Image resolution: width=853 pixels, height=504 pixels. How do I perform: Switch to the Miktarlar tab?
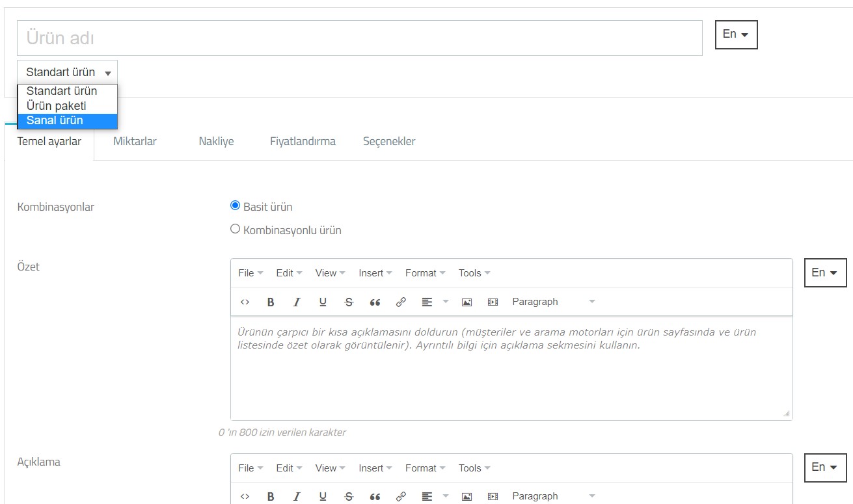(x=135, y=141)
